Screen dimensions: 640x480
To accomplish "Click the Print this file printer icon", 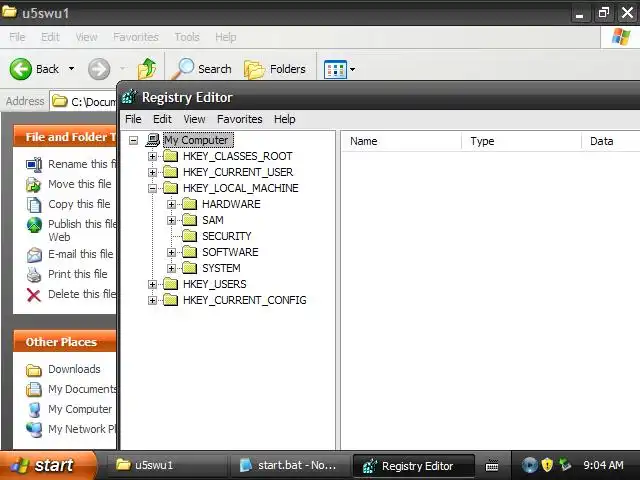I will [34, 275].
